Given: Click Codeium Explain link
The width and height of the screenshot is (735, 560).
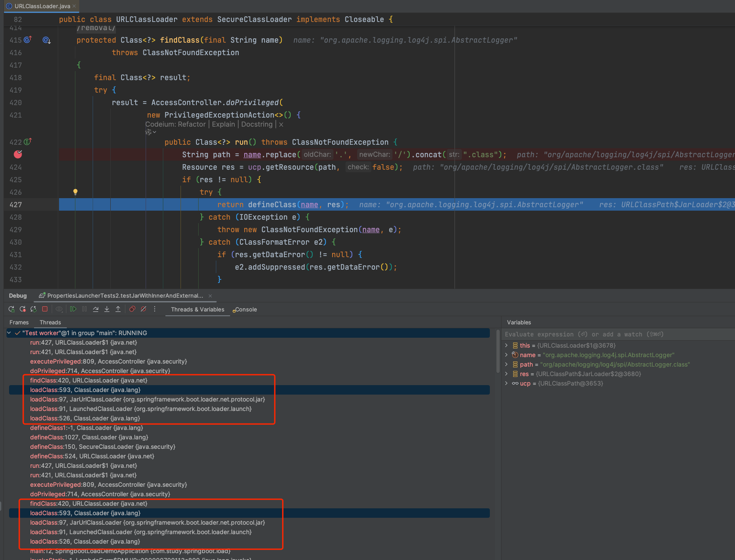Looking at the screenshot, I should tap(223, 124).
